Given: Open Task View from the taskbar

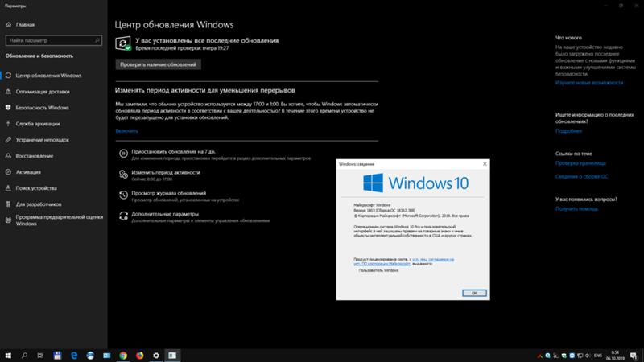Looking at the screenshot, I should coord(40,356).
